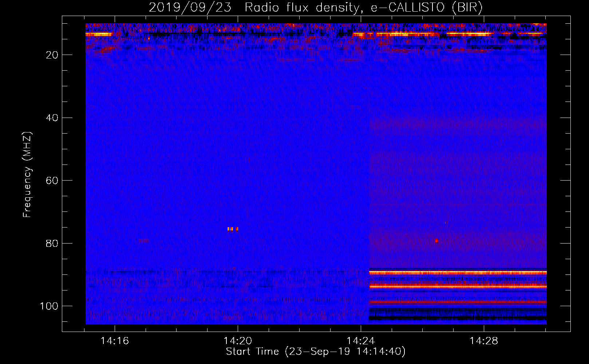Select the 14:16 time tick label
This screenshot has width=589, height=364.
pyautogui.click(x=115, y=341)
